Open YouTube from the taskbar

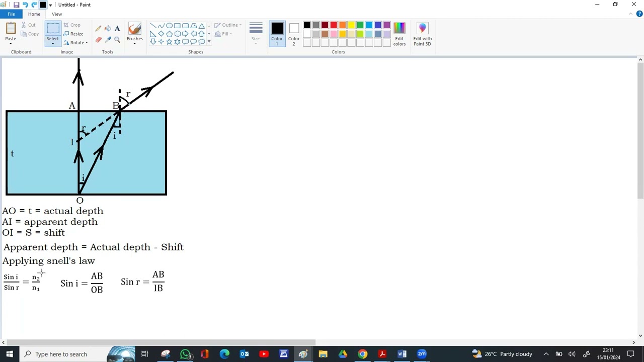coord(264,354)
